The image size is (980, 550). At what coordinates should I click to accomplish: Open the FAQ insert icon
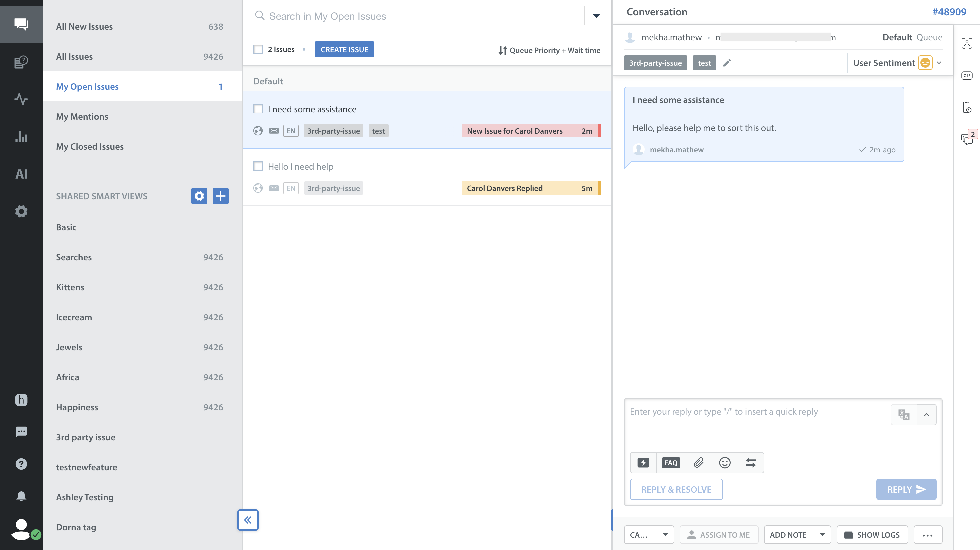pos(671,463)
